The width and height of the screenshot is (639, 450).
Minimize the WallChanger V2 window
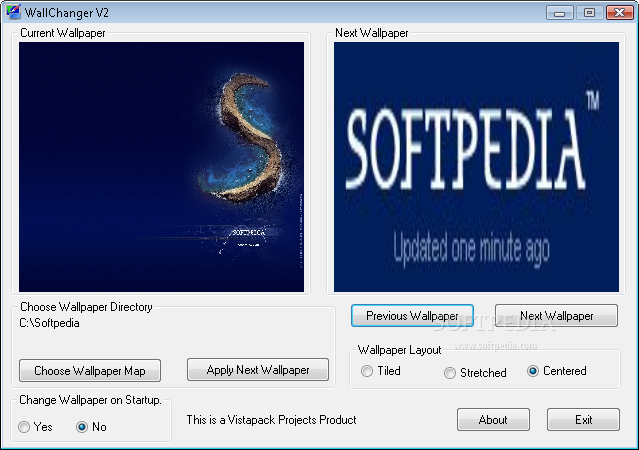point(560,13)
